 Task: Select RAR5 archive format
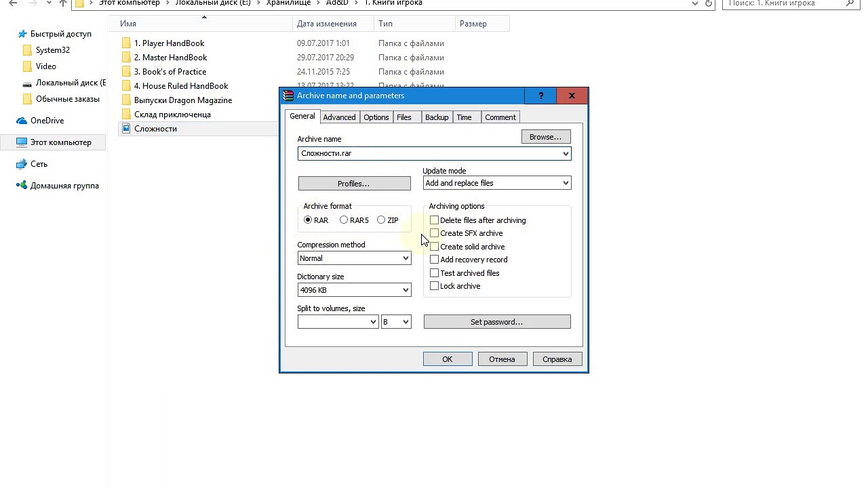click(344, 220)
